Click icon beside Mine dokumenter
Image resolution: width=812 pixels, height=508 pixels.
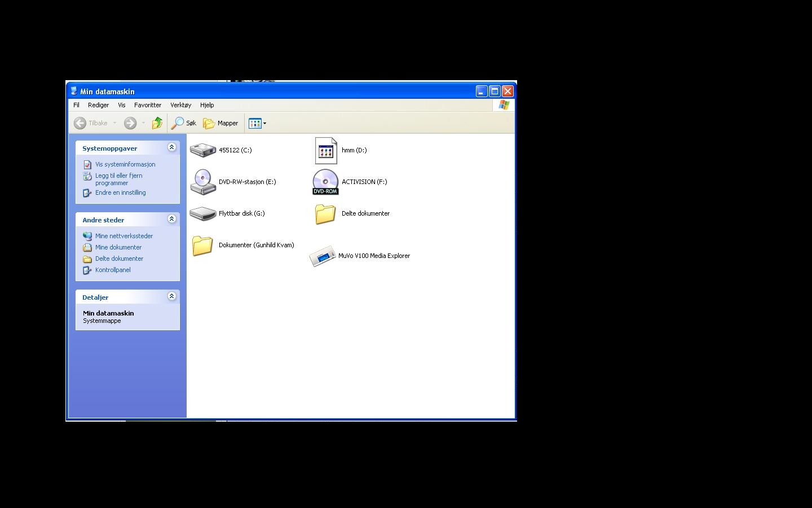(x=87, y=247)
